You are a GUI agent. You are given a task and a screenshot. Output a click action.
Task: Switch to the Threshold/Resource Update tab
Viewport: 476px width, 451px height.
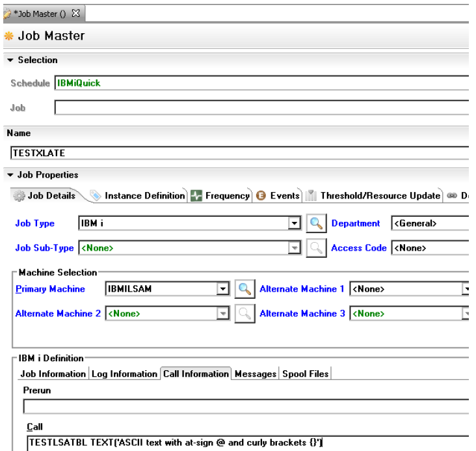tap(373, 196)
